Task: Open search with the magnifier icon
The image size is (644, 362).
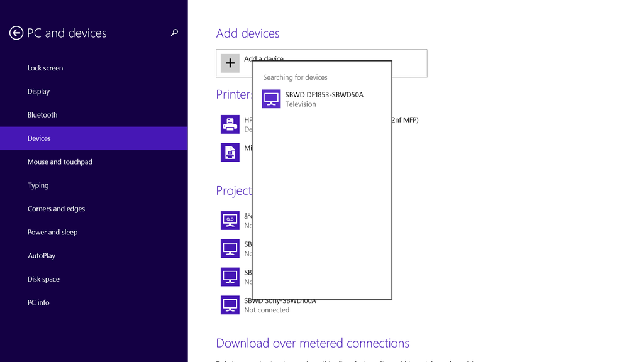Action: (x=175, y=33)
